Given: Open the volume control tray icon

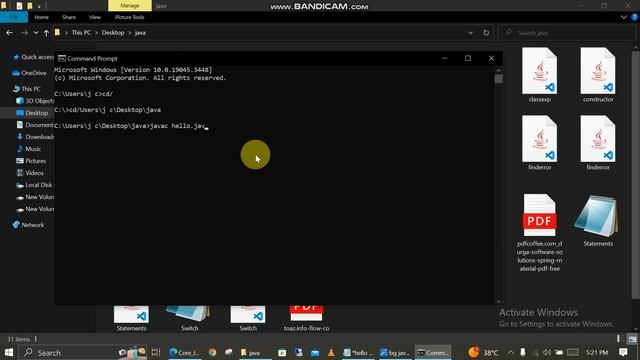Looking at the screenshot, I should point(547,352).
